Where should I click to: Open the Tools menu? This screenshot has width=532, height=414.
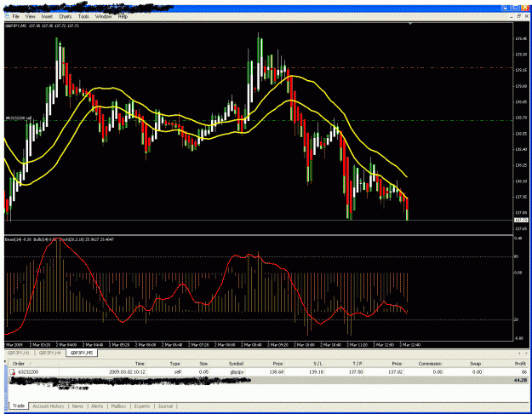coord(83,16)
